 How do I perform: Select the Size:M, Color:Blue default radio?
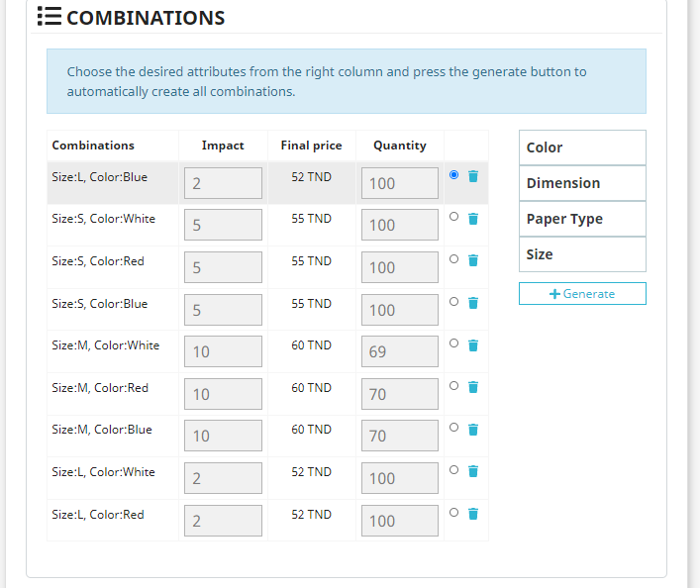453,428
